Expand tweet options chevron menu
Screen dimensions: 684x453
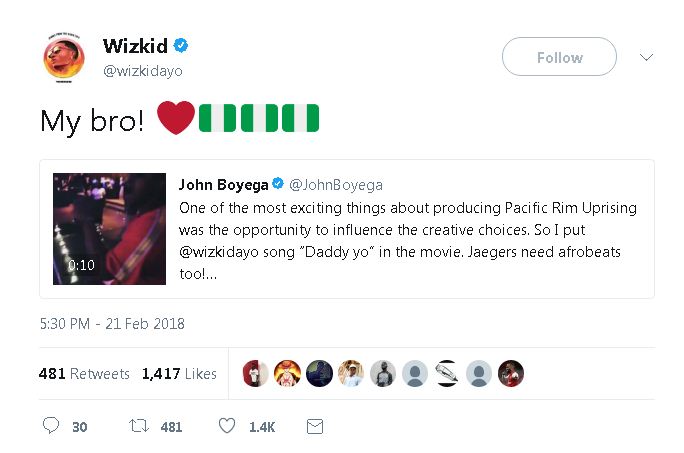point(646,57)
